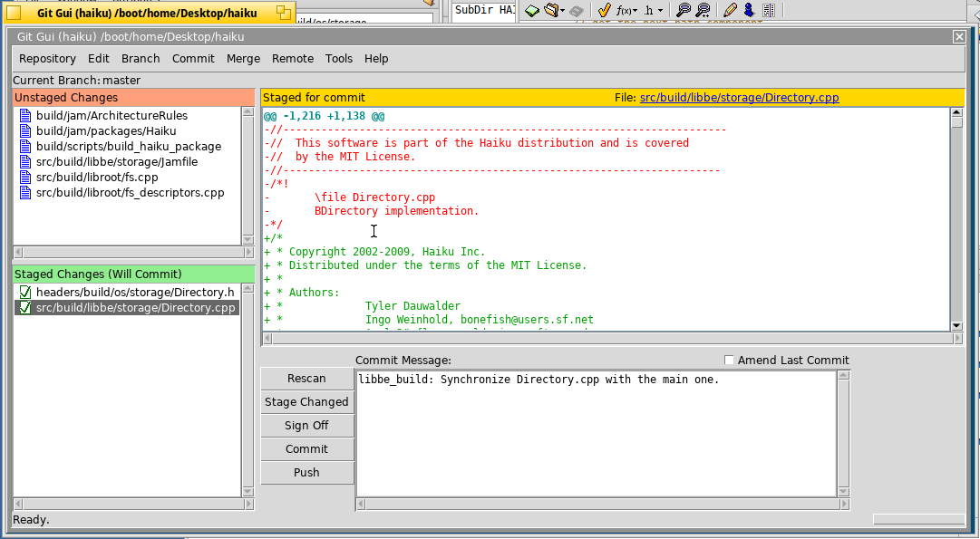This screenshot has height=539, width=980.
Task: Close the Git Gui window with the X
Action: (x=959, y=37)
